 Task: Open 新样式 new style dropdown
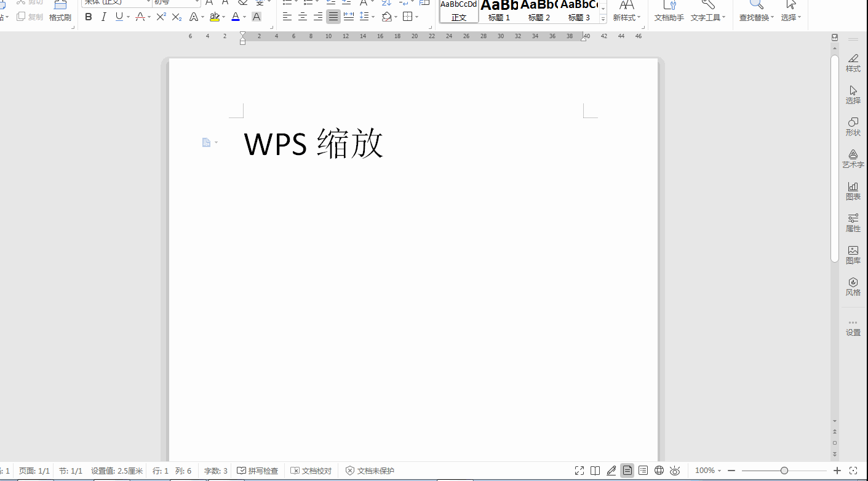point(627,12)
